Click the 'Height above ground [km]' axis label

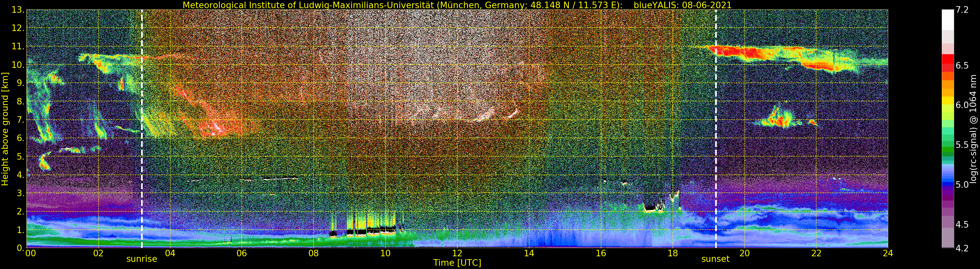[5, 129]
